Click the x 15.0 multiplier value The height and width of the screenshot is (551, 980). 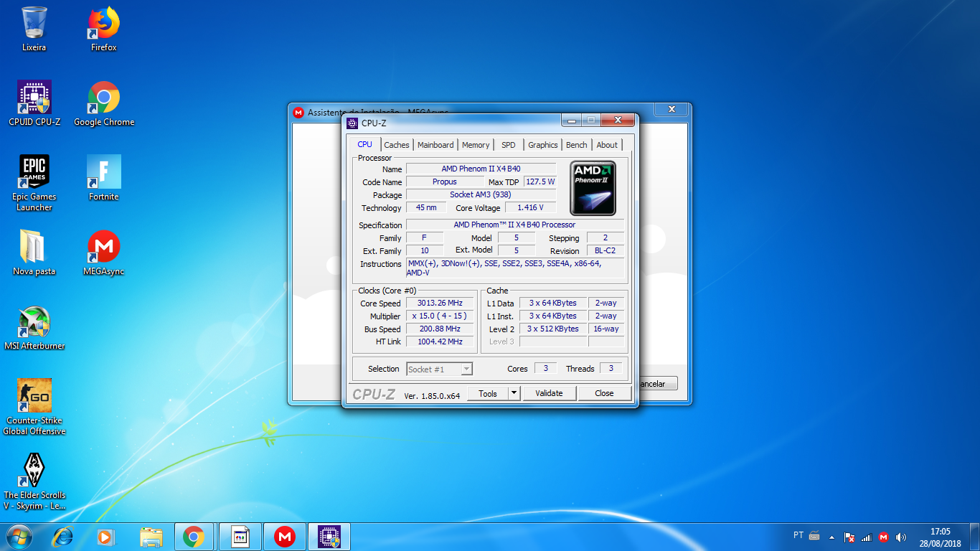440,316
